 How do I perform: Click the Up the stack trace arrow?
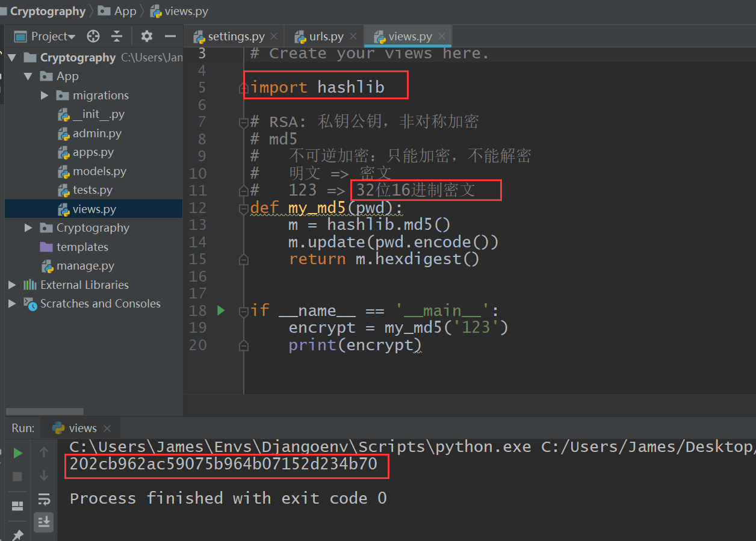pos(44,453)
